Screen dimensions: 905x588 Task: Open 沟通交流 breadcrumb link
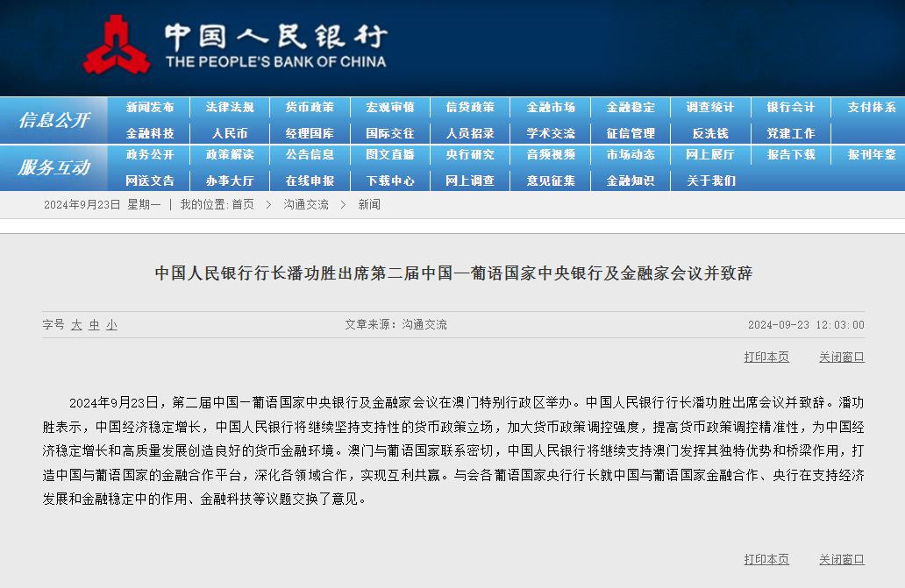308,203
